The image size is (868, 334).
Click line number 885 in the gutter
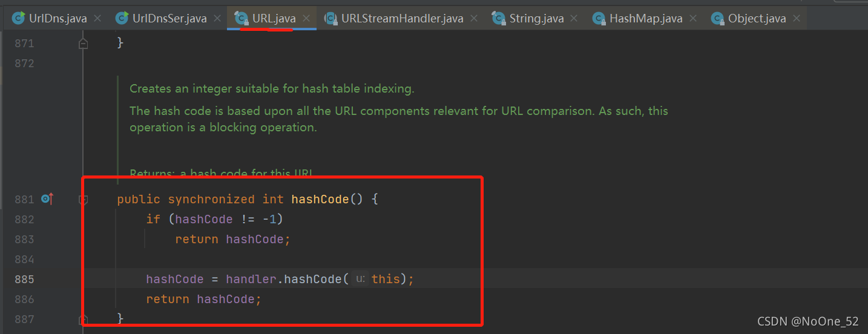pos(24,279)
